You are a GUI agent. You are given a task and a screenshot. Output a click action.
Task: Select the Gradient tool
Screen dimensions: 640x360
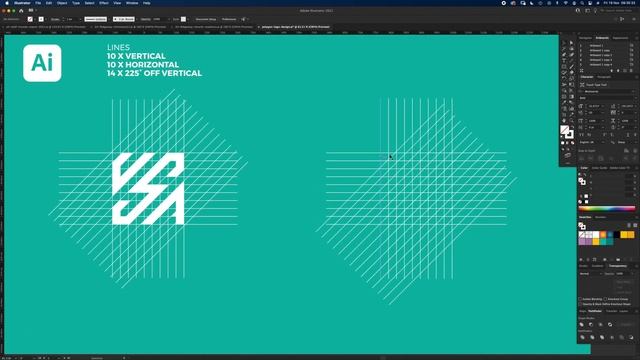tap(571, 96)
